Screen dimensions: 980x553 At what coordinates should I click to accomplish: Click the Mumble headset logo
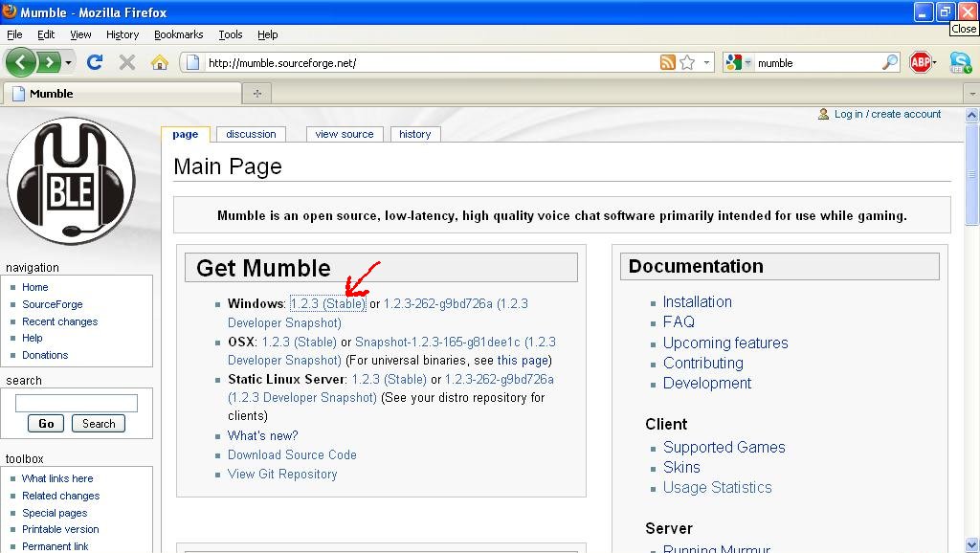(71, 181)
